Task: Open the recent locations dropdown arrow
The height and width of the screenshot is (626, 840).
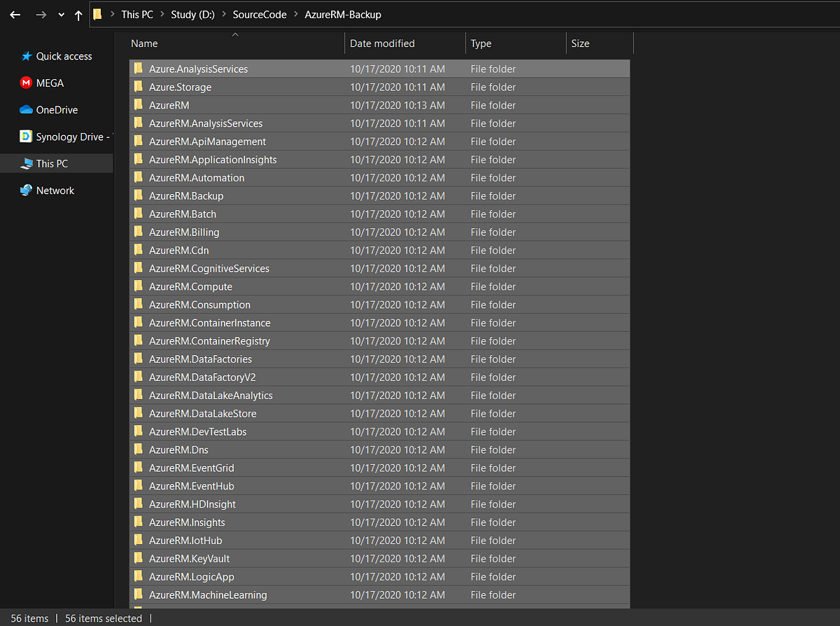Action: coord(61,14)
